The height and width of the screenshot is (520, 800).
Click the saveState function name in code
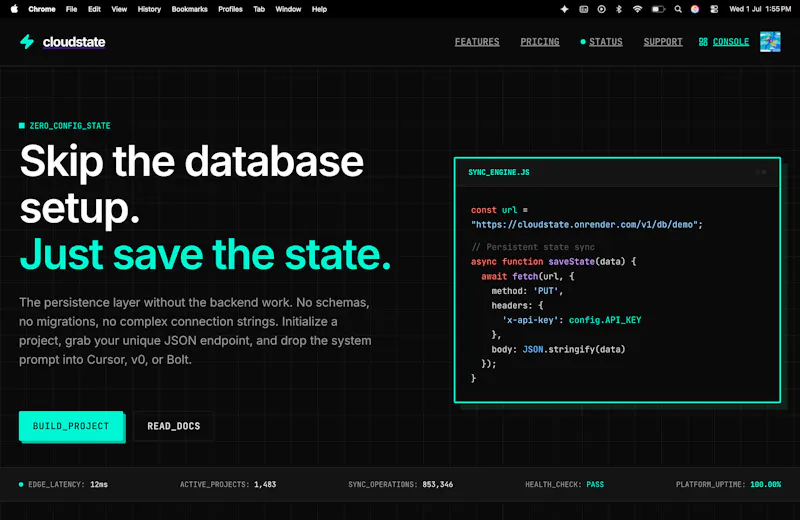(571, 262)
